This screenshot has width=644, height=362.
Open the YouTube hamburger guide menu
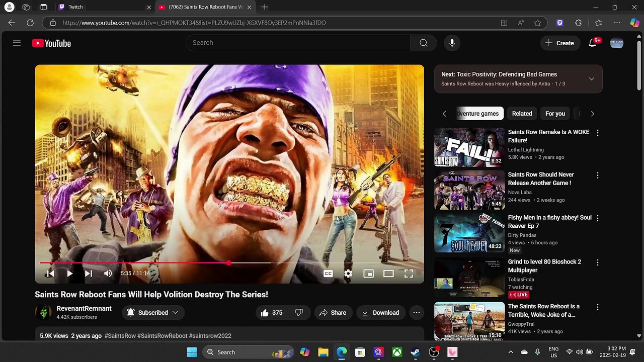pos(17,43)
